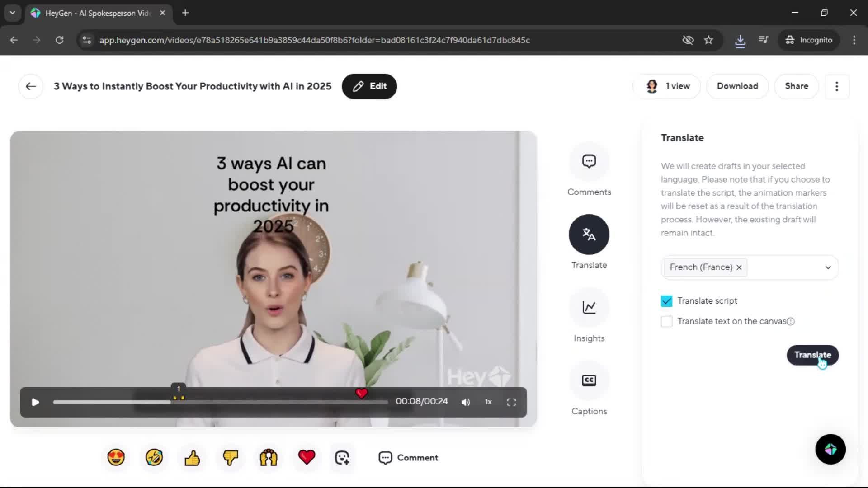Viewport: 868px width, 488px height.
Task: Click the video progress bar track
Action: click(x=271, y=402)
